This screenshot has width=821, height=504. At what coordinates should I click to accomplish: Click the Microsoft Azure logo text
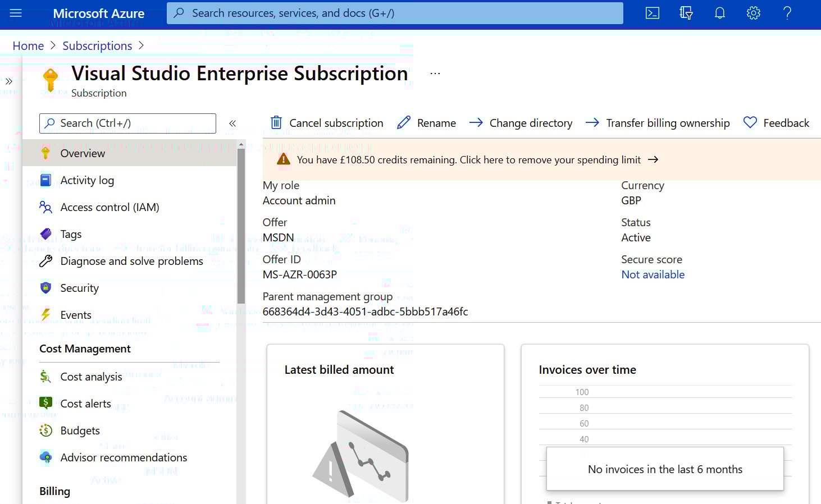tap(99, 13)
